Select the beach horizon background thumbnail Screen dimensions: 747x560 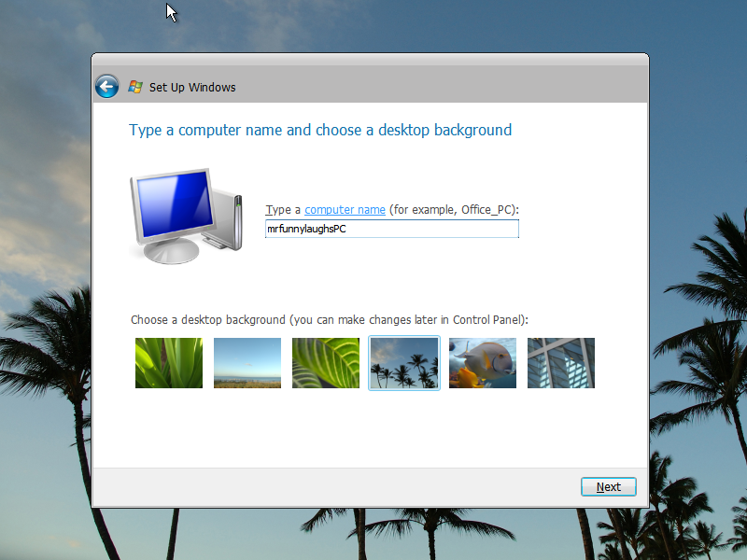click(247, 363)
